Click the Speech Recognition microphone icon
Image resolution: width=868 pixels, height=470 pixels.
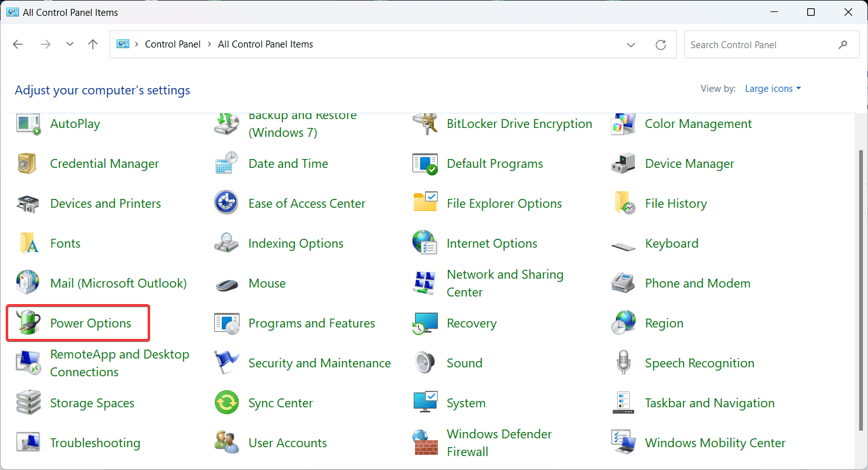click(x=623, y=363)
